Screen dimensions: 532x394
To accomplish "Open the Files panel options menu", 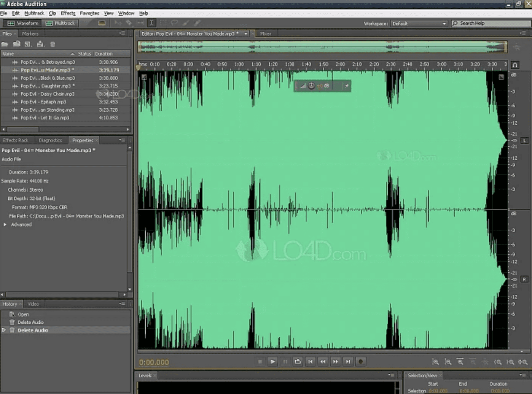I will 122,33.
